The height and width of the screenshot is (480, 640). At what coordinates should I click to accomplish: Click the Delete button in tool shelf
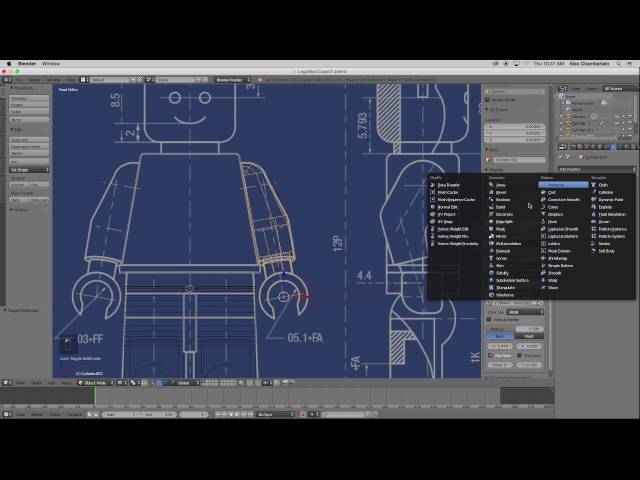point(29,153)
